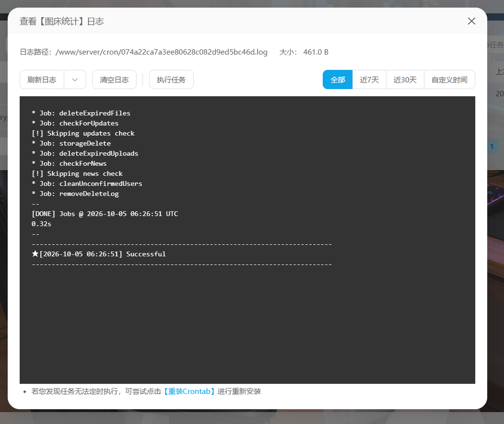The height and width of the screenshot is (424, 504).
Task: Click the 执行任务 button
Action: coord(171,80)
